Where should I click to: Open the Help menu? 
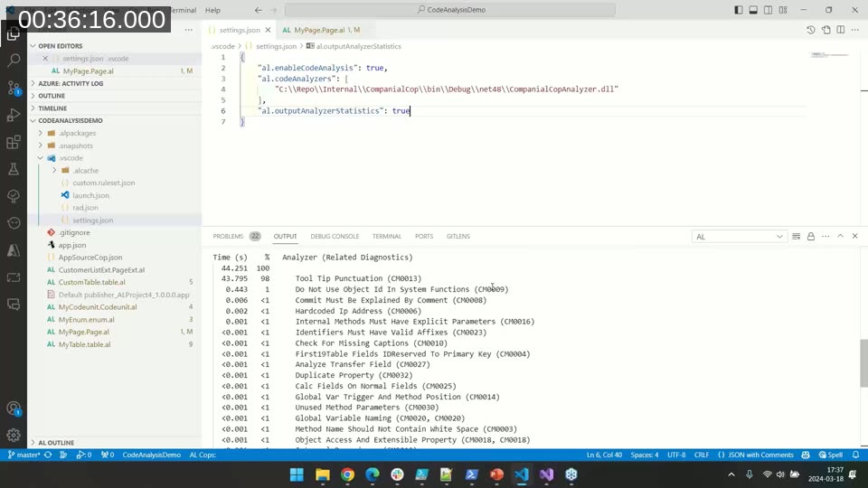(x=212, y=10)
